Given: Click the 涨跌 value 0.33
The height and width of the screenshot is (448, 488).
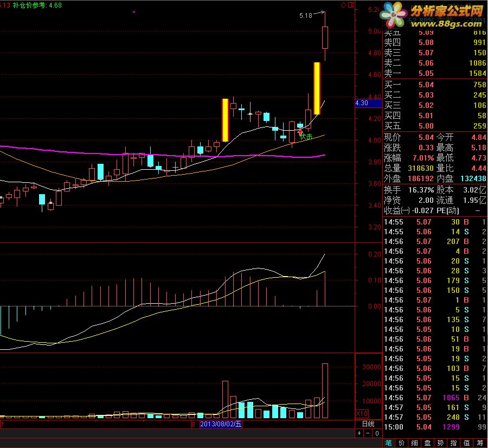Looking at the screenshot, I should (426, 148).
